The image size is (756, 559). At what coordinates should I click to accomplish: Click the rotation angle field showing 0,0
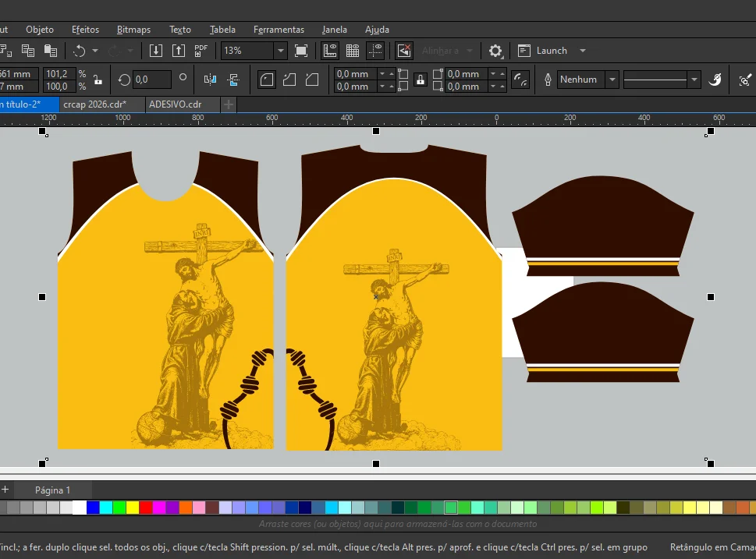[x=151, y=80]
